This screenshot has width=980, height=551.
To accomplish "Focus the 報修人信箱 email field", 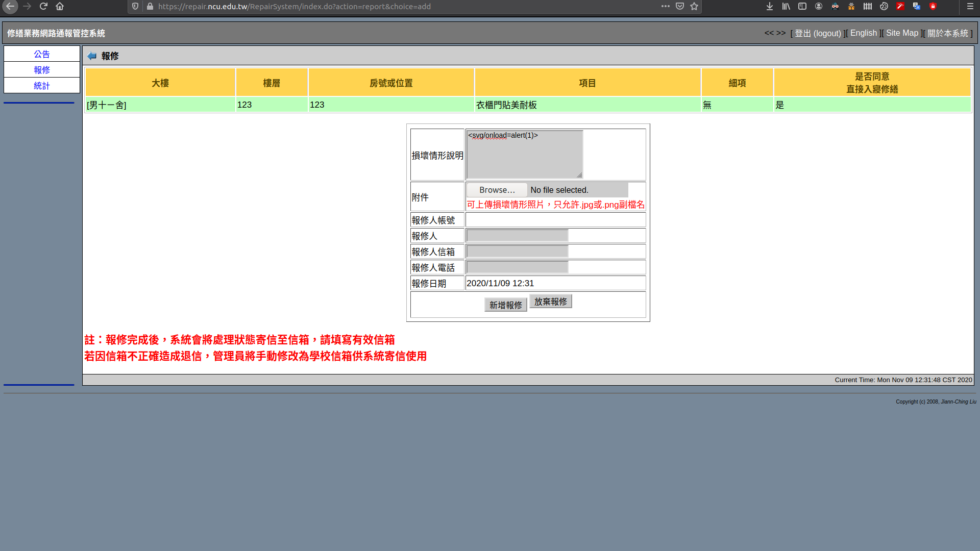I will tap(517, 251).
